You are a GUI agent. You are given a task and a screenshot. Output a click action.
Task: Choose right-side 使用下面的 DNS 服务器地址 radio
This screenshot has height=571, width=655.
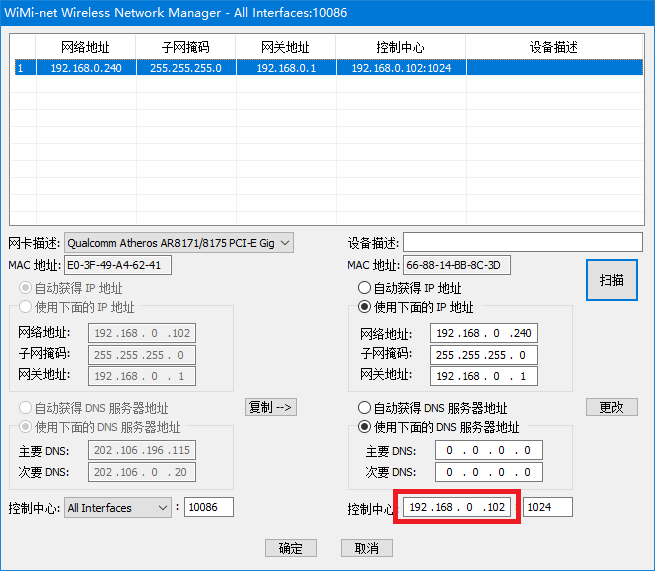365,427
